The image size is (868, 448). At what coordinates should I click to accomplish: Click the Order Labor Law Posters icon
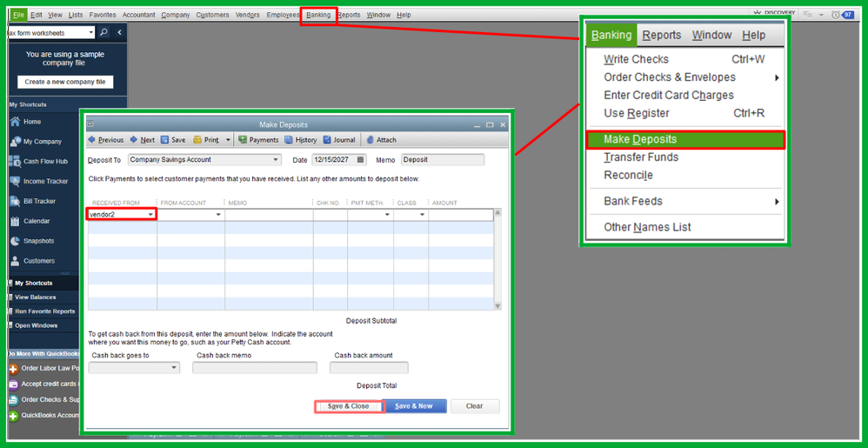click(13, 368)
